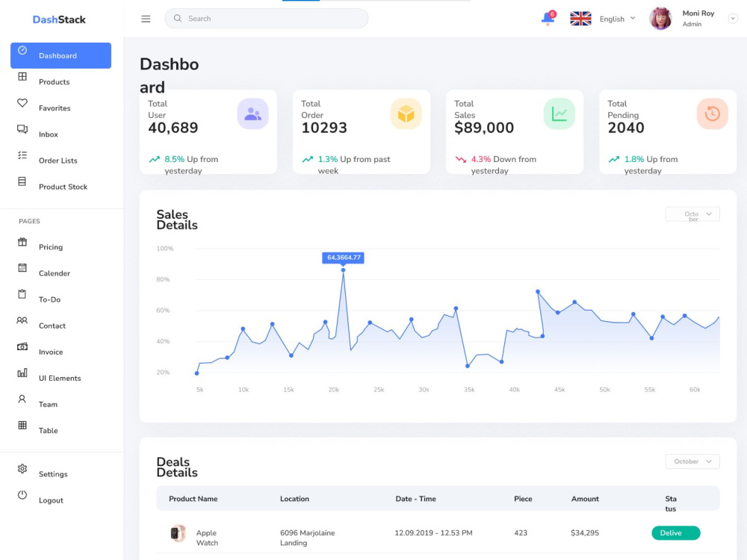
Task: Click the Contact people icon
Action: (22, 320)
